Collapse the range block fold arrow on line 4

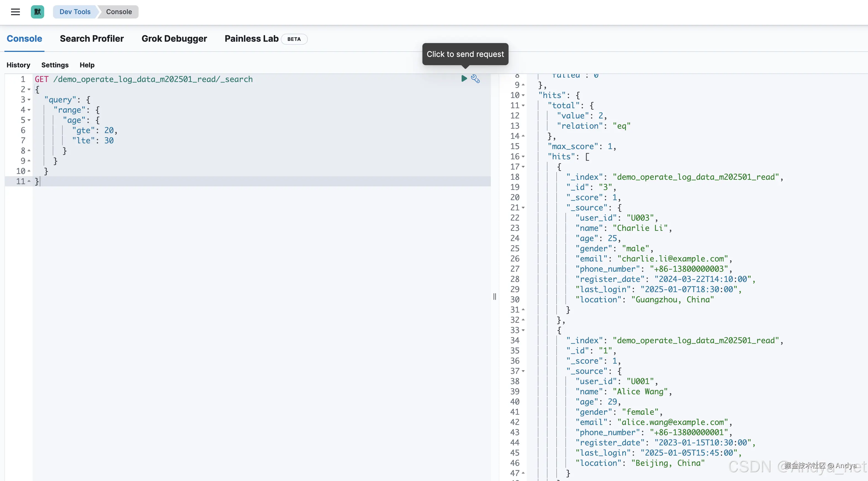29,110
